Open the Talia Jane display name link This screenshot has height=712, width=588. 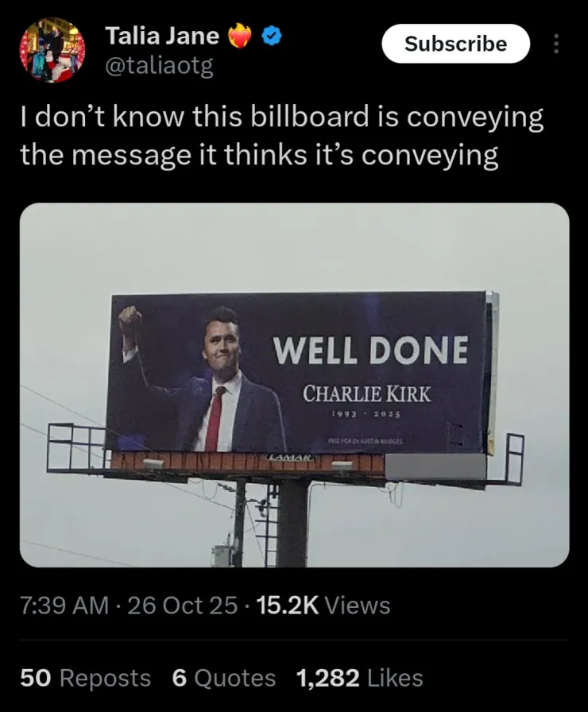(x=163, y=36)
